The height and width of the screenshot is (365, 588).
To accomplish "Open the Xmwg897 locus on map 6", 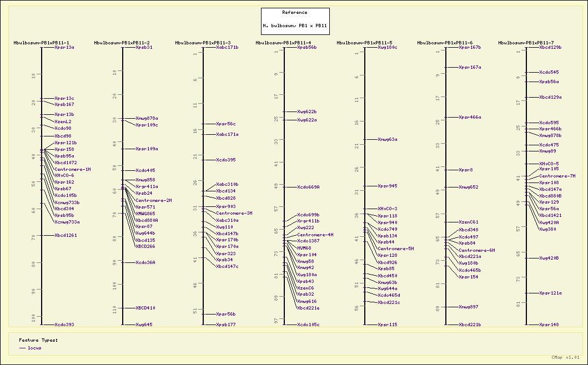I will pyautogui.click(x=468, y=307).
